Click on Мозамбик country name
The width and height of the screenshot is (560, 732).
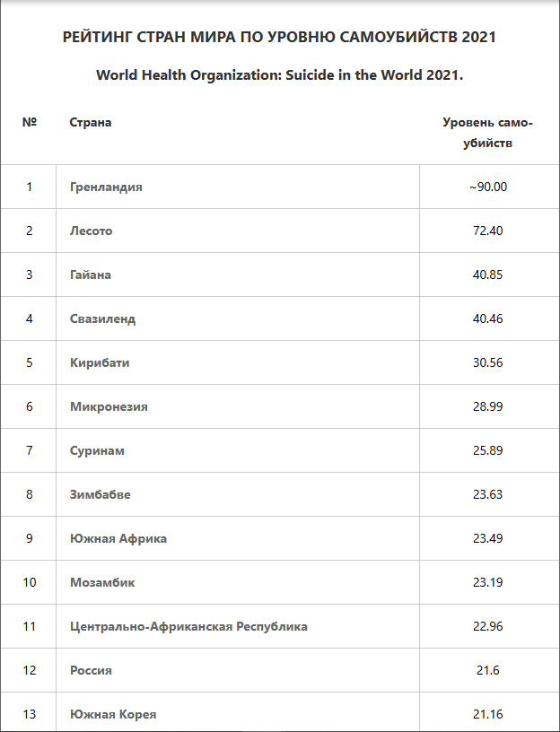[x=102, y=582]
